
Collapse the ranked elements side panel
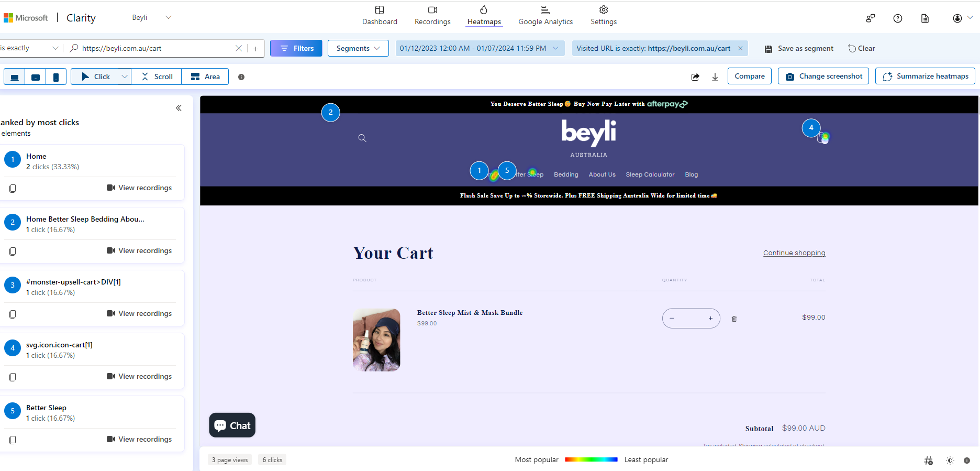click(x=179, y=108)
